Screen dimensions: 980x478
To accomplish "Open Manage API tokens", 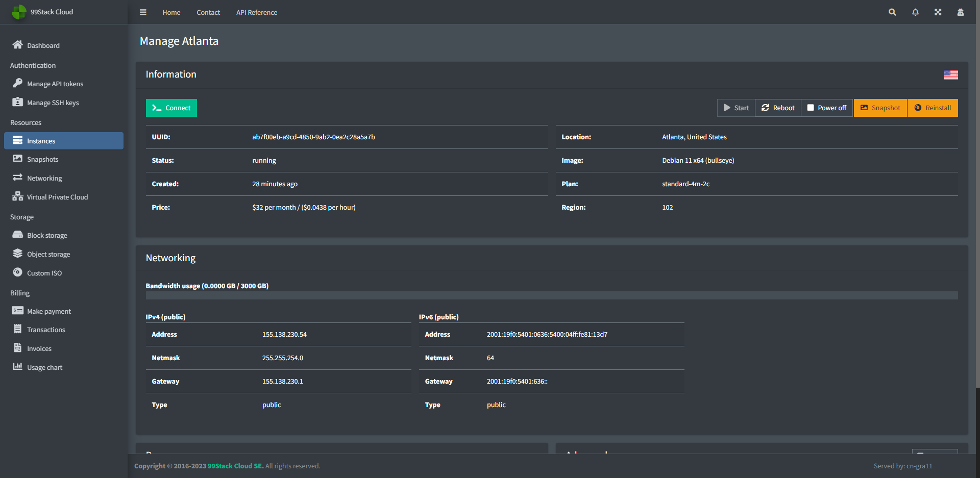I will [64, 84].
